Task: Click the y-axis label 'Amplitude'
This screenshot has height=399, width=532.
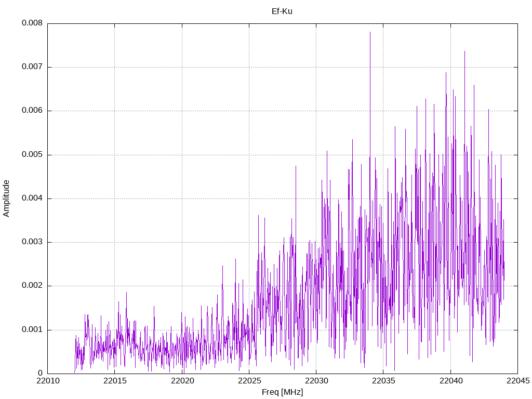Action: click(6, 198)
